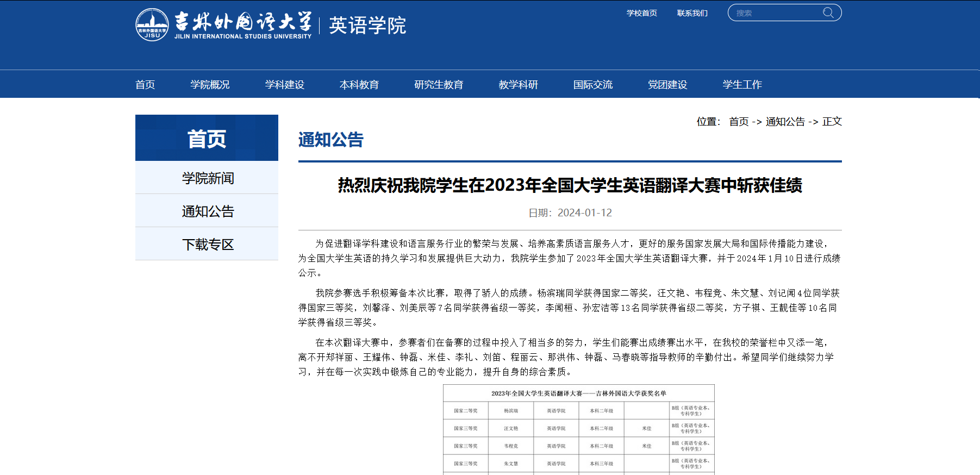The height and width of the screenshot is (475, 980).
Task: Open the 学科建设 menu
Action: point(284,84)
